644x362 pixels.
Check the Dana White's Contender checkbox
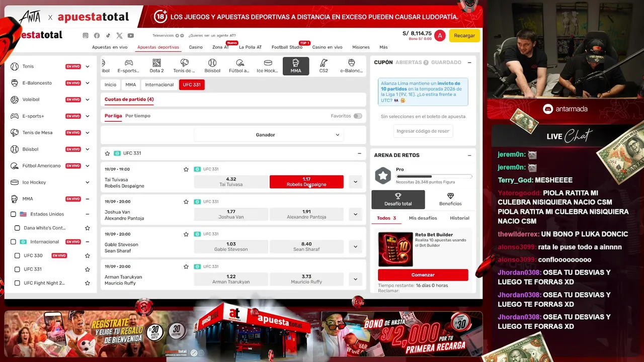[17, 228]
